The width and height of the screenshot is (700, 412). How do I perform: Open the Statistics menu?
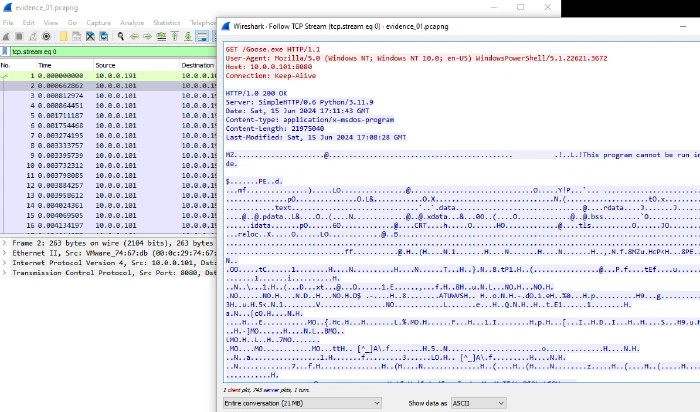pyautogui.click(x=167, y=22)
